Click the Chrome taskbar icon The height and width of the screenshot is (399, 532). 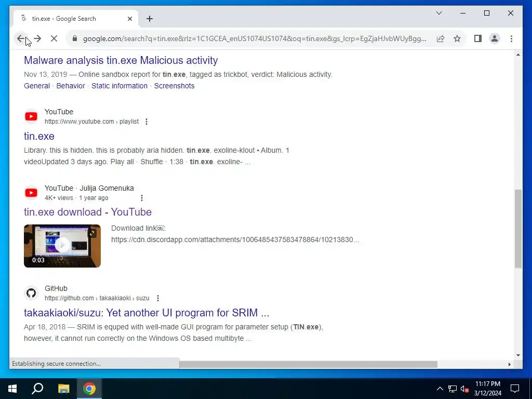pyautogui.click(x=89, y=389)
